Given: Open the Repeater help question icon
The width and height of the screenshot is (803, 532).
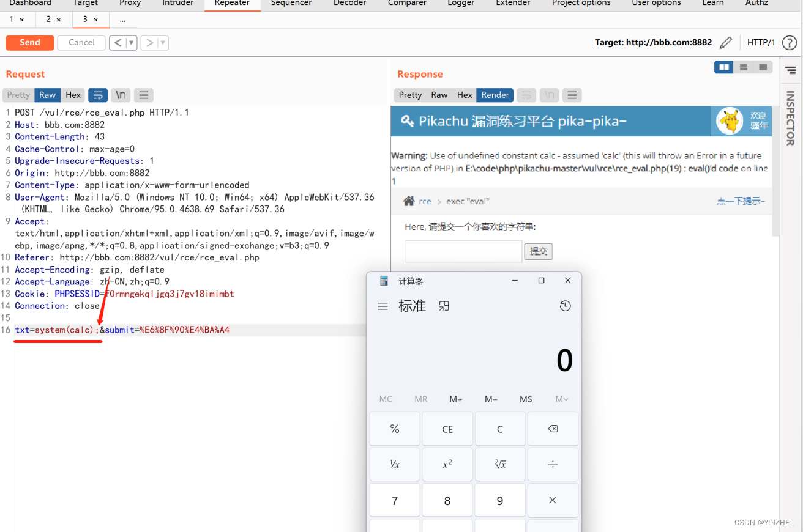Looking at the screenshot, I should (x=790, y=43).
